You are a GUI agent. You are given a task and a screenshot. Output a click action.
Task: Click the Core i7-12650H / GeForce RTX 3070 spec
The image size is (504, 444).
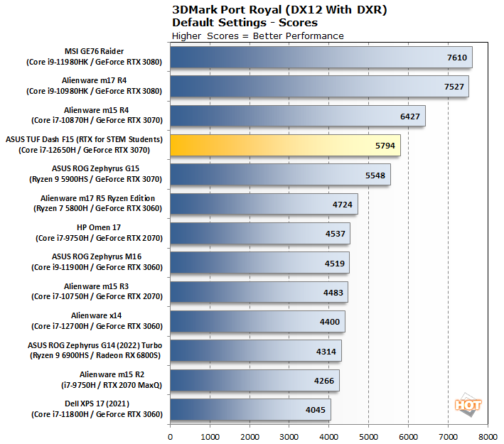pyautogui.click(x=84, y=150)
